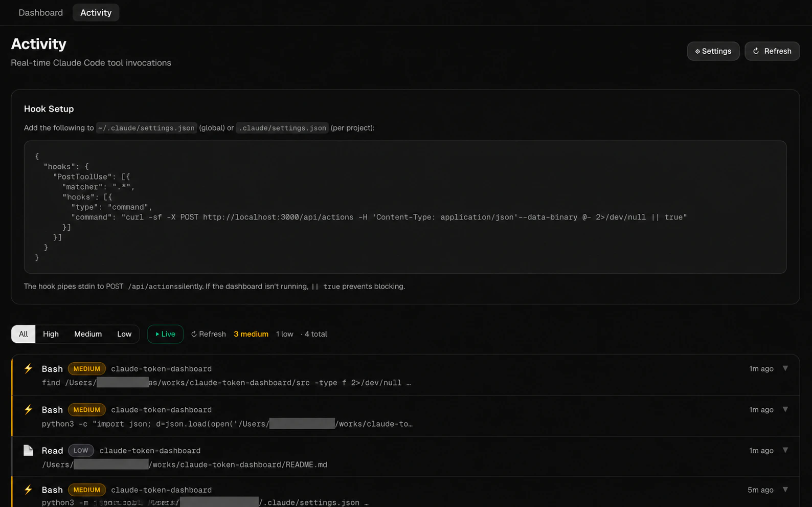This screenshot has width=812, height=507.
Task: Click the lightning icon on the python3 -m row
Action: pyautogui.click(x=28, y=490)
